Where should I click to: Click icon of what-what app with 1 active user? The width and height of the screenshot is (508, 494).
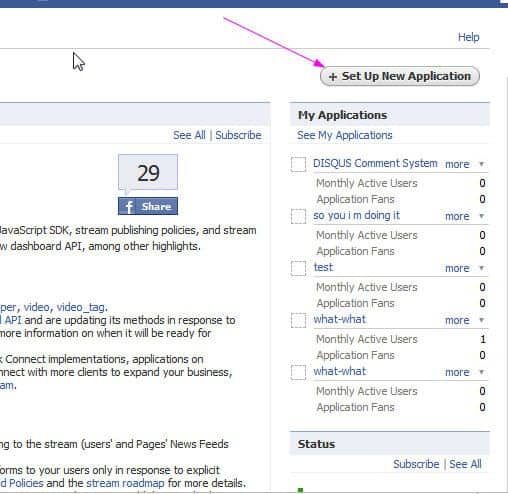coord(298,320)
